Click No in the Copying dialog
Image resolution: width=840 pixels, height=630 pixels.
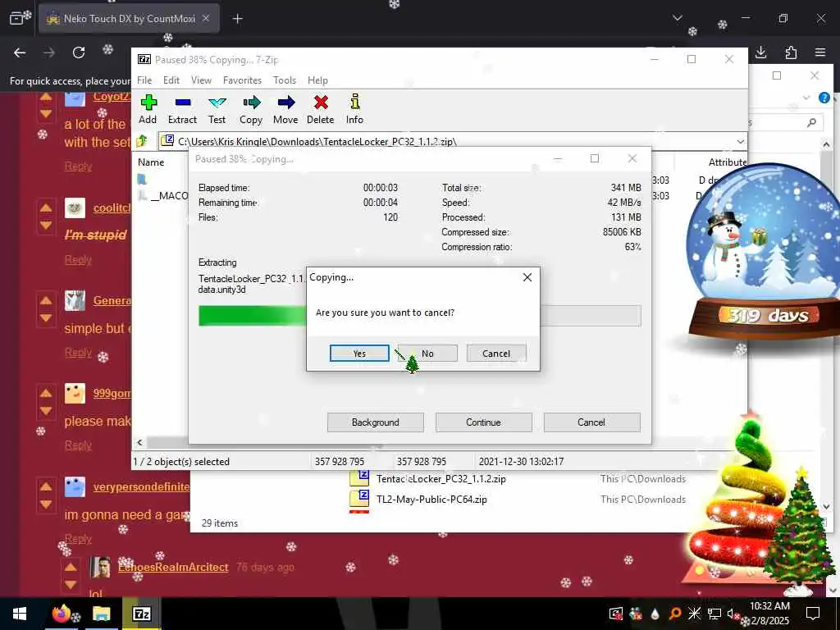[427, 354]
